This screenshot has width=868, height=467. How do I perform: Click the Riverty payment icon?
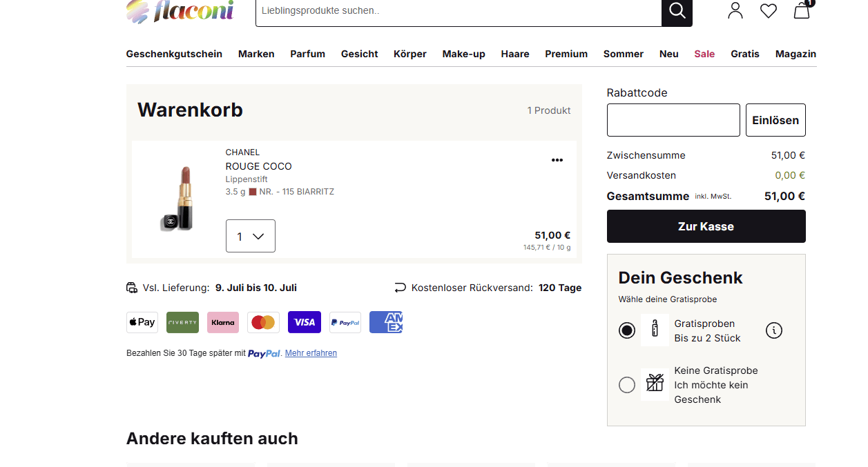(182, 322)
